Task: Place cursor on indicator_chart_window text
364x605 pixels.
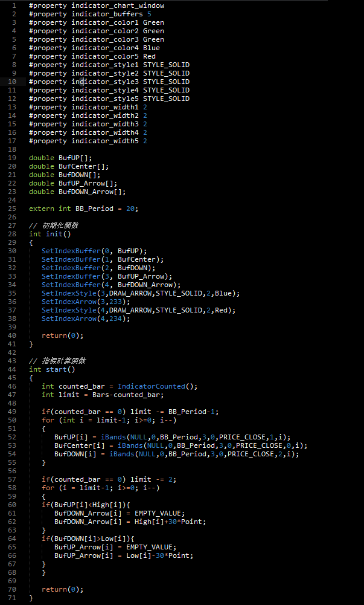Action: [117, 5]
